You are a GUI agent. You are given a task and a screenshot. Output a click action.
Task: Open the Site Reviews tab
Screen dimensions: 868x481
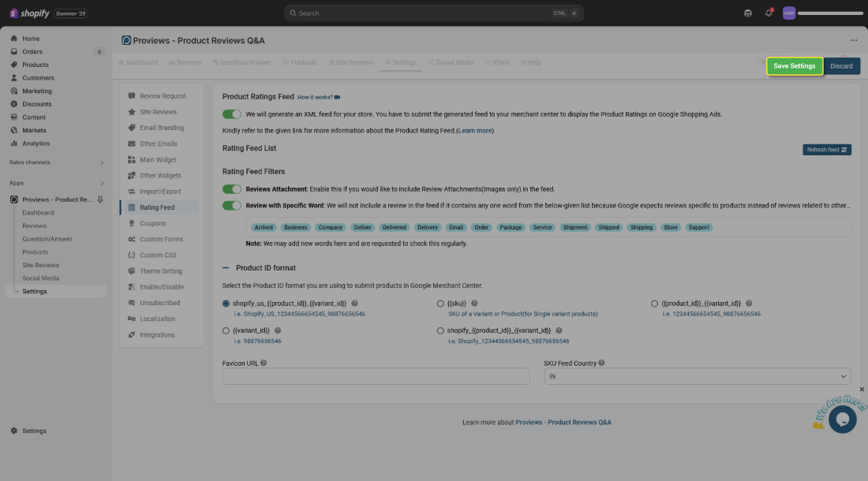coord(350,62)
